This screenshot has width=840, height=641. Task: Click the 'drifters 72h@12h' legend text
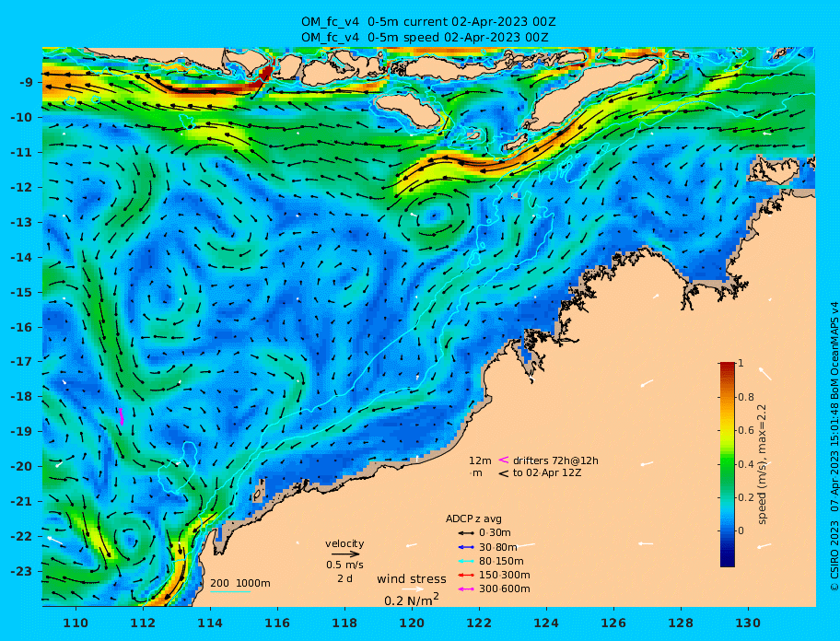(x=555, y=460)
